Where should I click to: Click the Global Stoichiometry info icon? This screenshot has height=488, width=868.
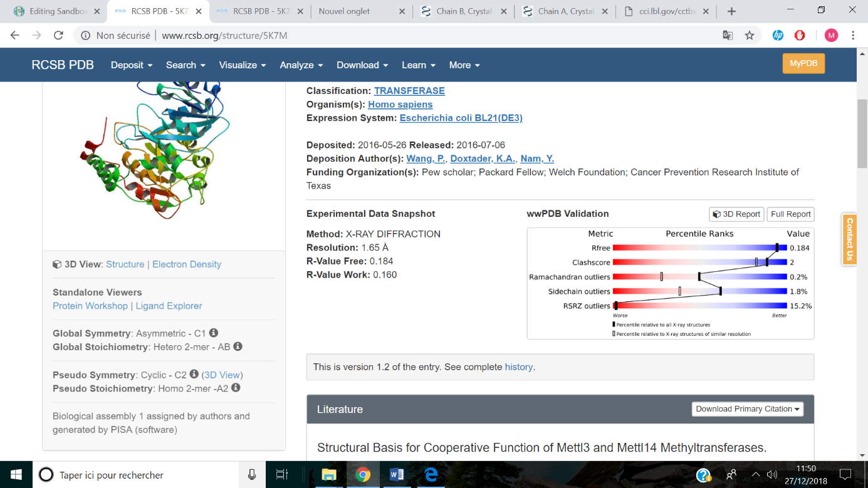point(238,346)
